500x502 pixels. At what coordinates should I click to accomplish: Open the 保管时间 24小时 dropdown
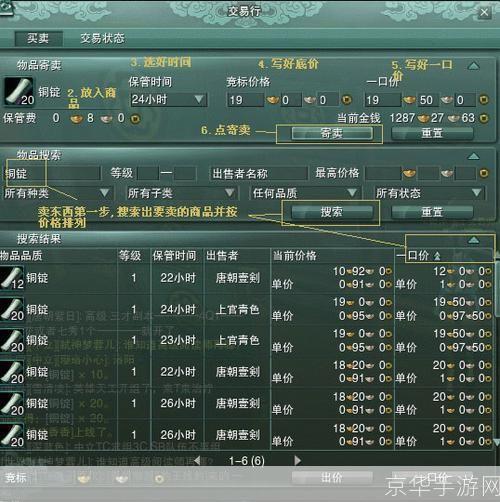coord(168,99)
